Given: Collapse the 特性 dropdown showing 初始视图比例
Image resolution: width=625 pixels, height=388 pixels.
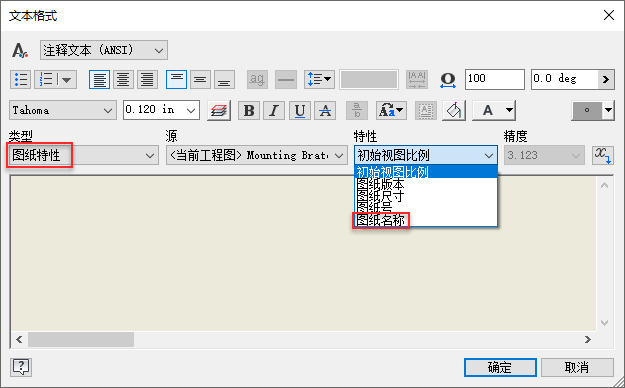Looking at the screenshot, I should 426,155.
